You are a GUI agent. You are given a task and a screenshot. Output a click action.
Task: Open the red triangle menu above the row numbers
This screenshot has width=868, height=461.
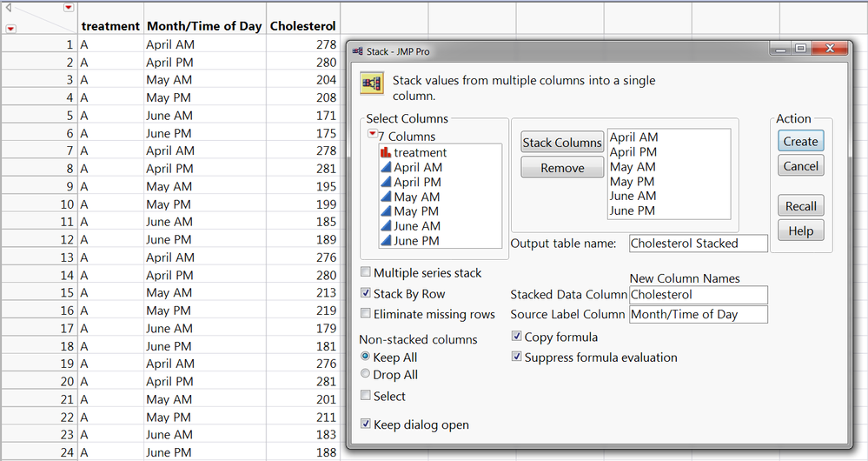coord(10,29)
